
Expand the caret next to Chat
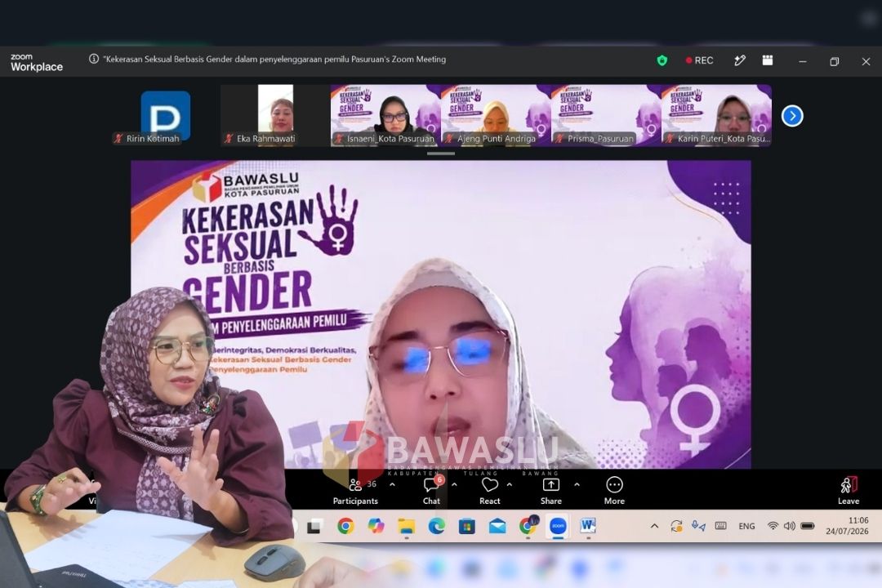tap(454, 484)
